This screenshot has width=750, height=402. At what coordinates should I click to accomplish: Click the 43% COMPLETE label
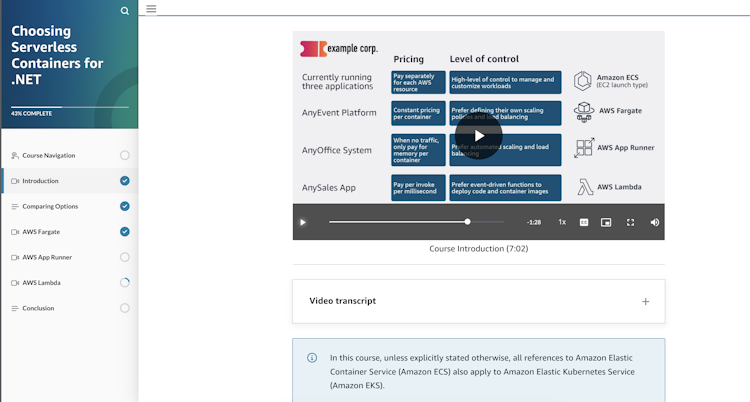click(x=32, y=113)
